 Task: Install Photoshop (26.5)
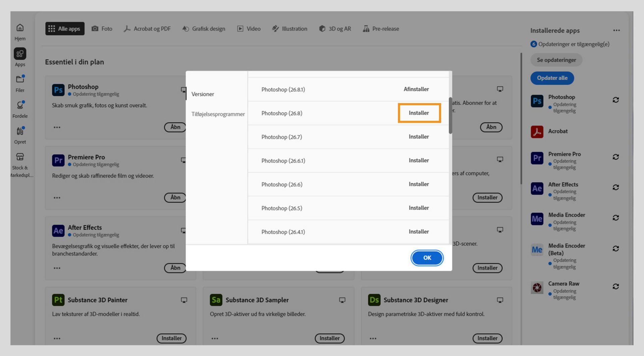click(419, 208)
